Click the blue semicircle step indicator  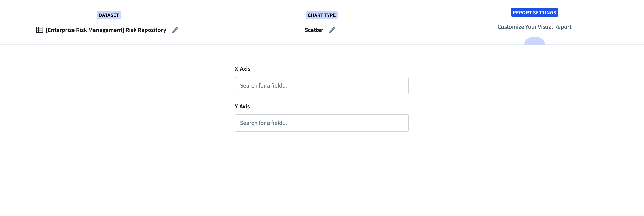[x=534, y=41]
